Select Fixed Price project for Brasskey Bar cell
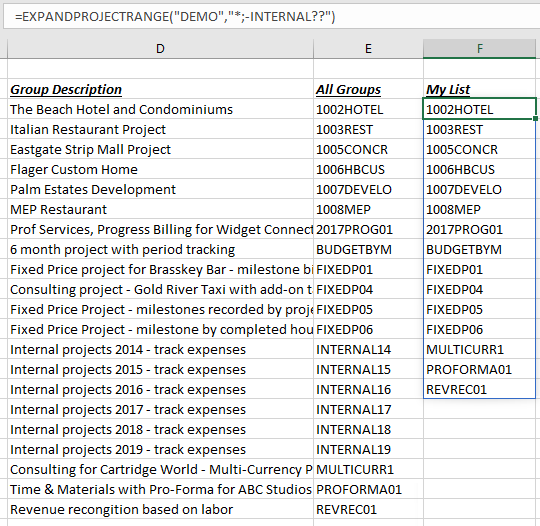The image size is (540, 526). (160, 269)
